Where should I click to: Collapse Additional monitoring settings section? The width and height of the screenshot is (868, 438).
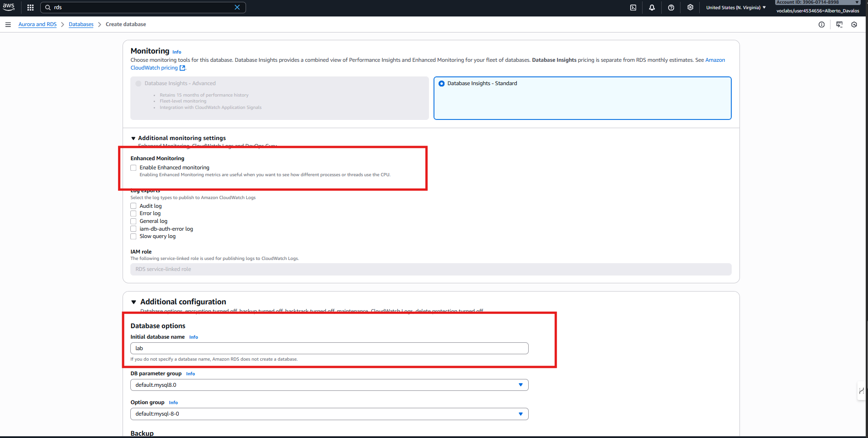134,138
